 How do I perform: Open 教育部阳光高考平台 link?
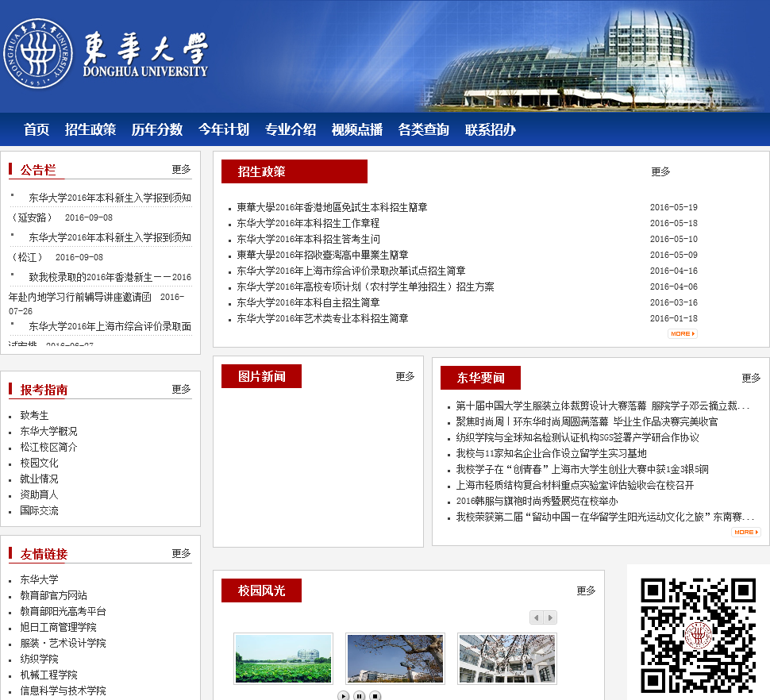pyautogui.click(x=63, y=612)
